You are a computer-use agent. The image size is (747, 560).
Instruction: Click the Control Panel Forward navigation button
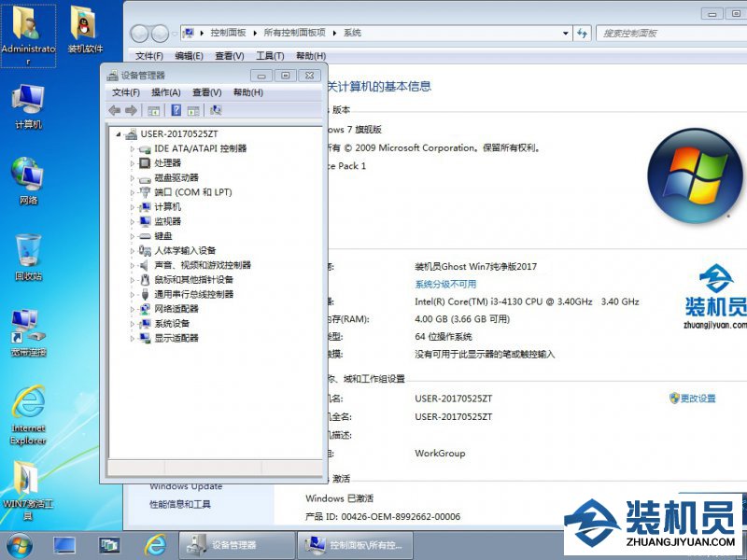click(x=160, y=34)
